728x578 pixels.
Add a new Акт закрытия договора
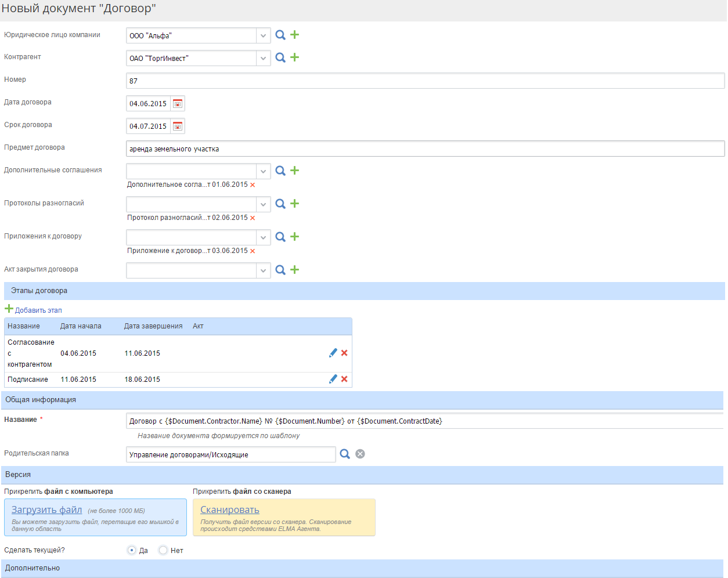click(295, 270)
